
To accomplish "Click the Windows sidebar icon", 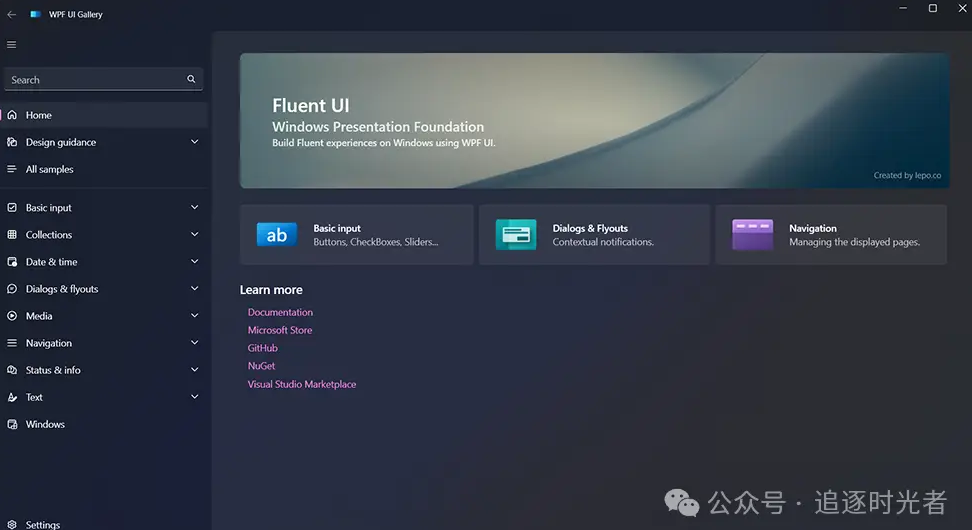I will [x=12, y=424].
